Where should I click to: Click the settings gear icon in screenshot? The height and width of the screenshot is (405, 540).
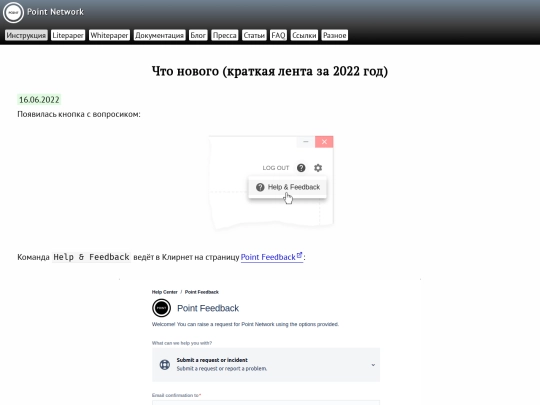tap(318, 168)
